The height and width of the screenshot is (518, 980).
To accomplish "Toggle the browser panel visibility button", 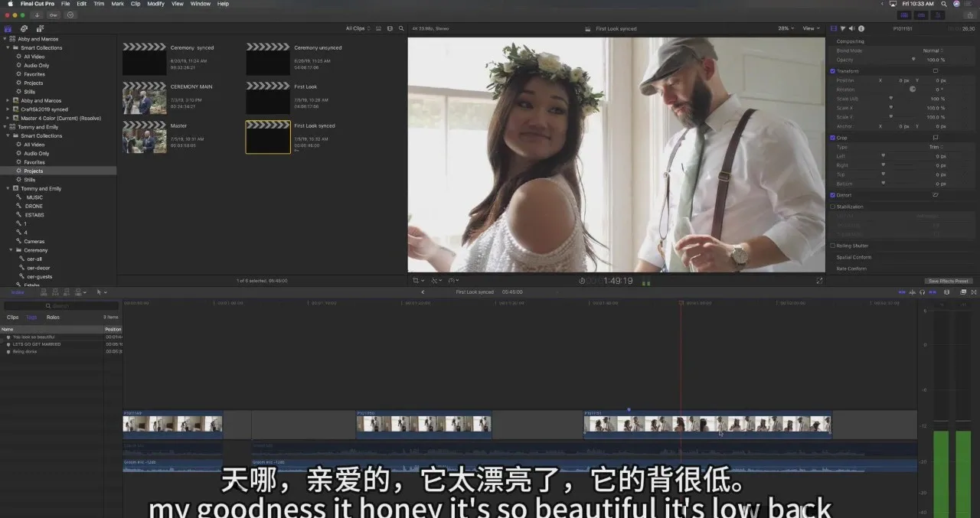I will [905, 15].
